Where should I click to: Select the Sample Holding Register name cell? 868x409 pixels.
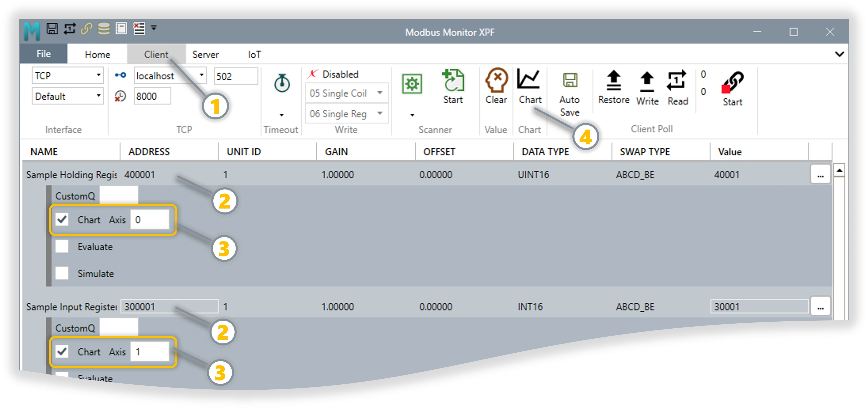tap(71, 175)
